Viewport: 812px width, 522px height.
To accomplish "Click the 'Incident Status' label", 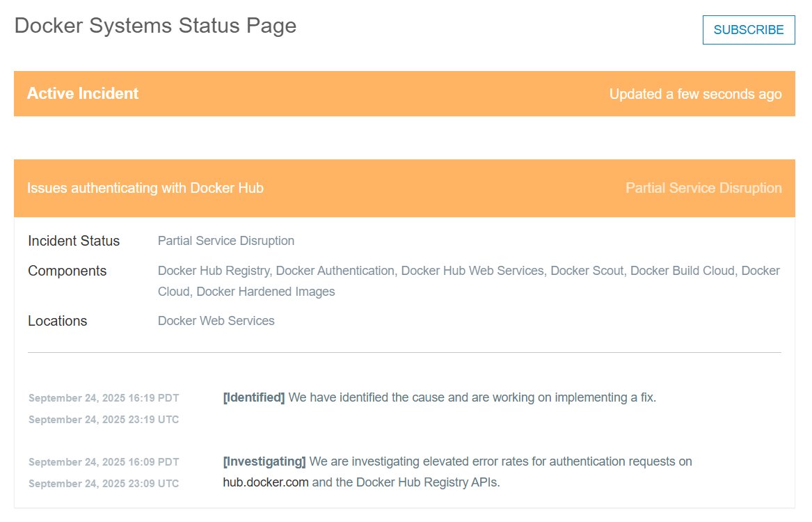I will [x=74, y=241].
